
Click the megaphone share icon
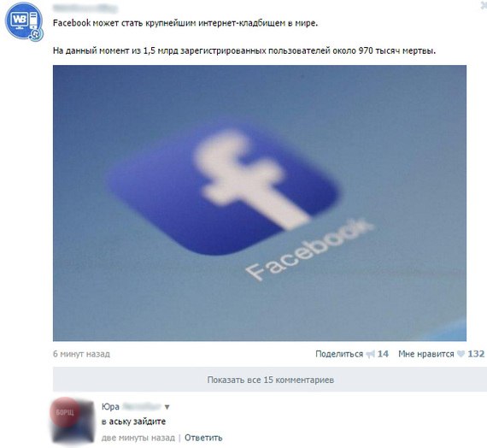click(371, 355)
